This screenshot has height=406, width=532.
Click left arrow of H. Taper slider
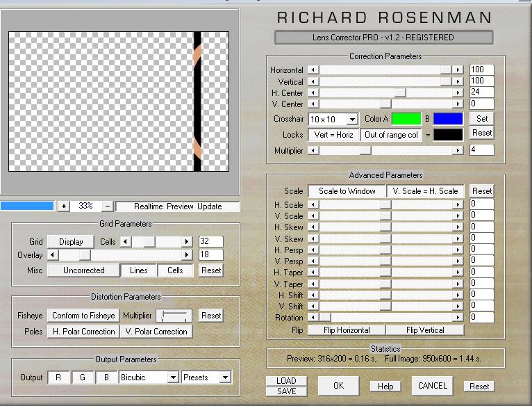pyautogui.click(x=313, y=272)
